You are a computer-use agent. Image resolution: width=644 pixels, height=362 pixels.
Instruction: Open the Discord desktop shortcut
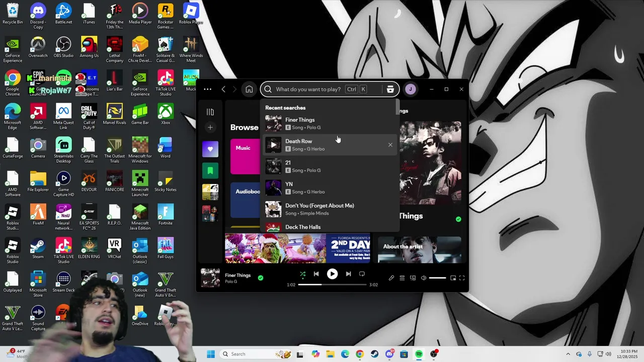38,16
